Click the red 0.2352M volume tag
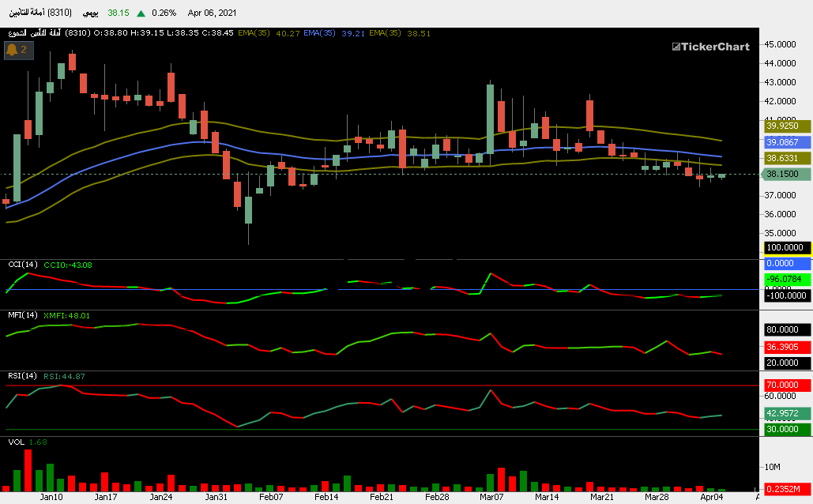 (x=785, y=488)
